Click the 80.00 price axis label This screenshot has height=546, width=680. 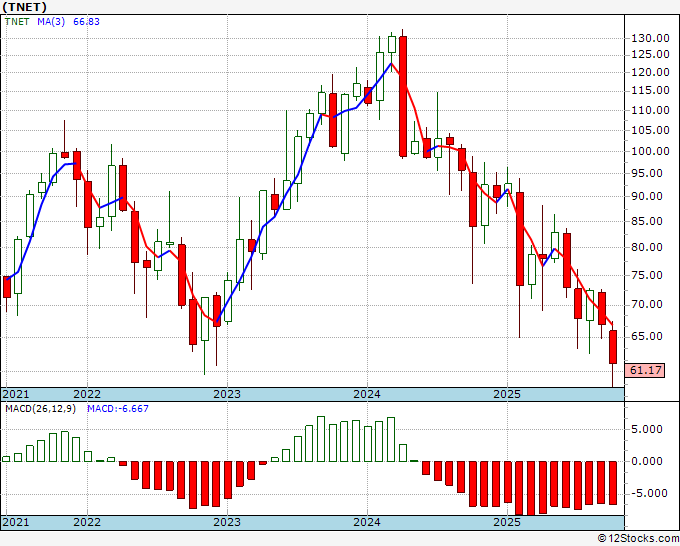tap(647, 247)
